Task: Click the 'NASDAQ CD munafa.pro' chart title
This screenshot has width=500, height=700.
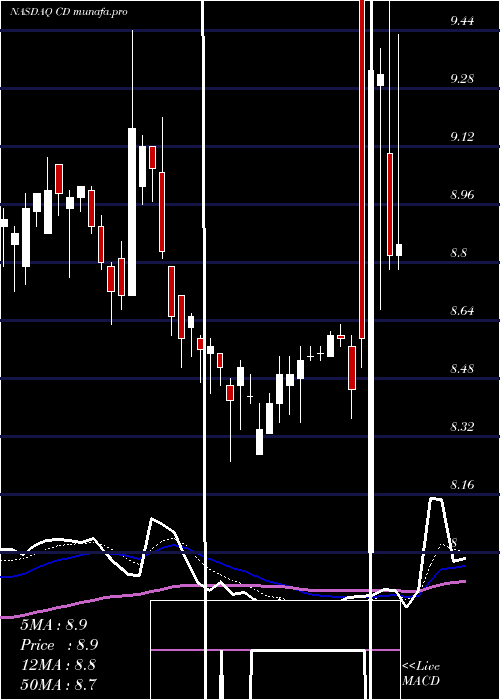Action: 69,12
